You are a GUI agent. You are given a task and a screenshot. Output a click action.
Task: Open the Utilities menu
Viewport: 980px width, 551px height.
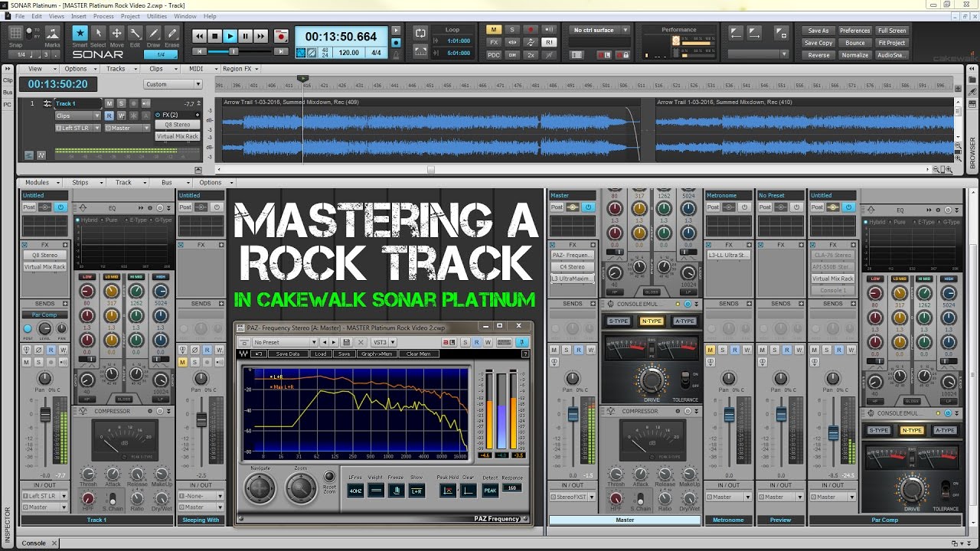pyautogui.click(x=157, y=16)
